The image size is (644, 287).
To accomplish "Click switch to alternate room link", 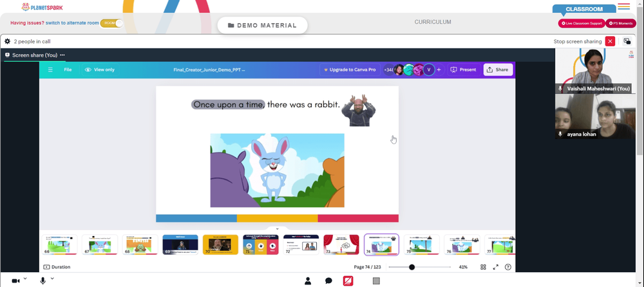I will (x=72, y=23).
